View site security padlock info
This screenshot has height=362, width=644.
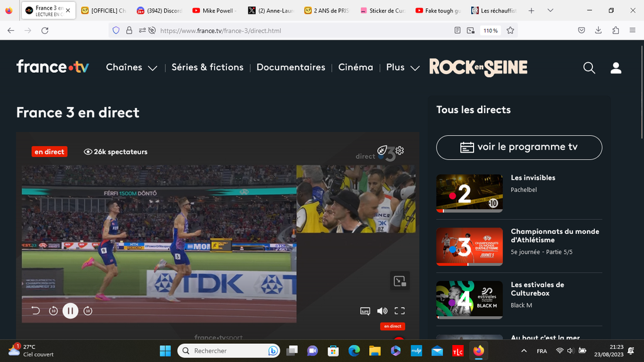click(x=129, y=30)
